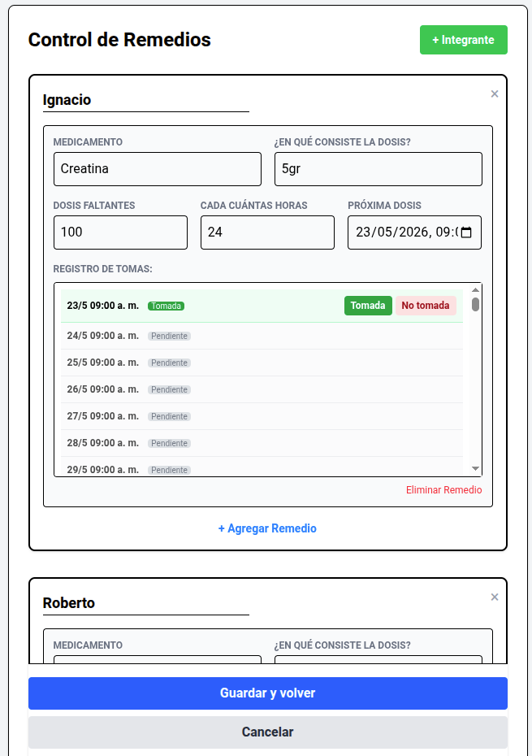Click Dosis Faltantes field showing 100
This screenshot has width=532, height=756.
pos(120,232)
